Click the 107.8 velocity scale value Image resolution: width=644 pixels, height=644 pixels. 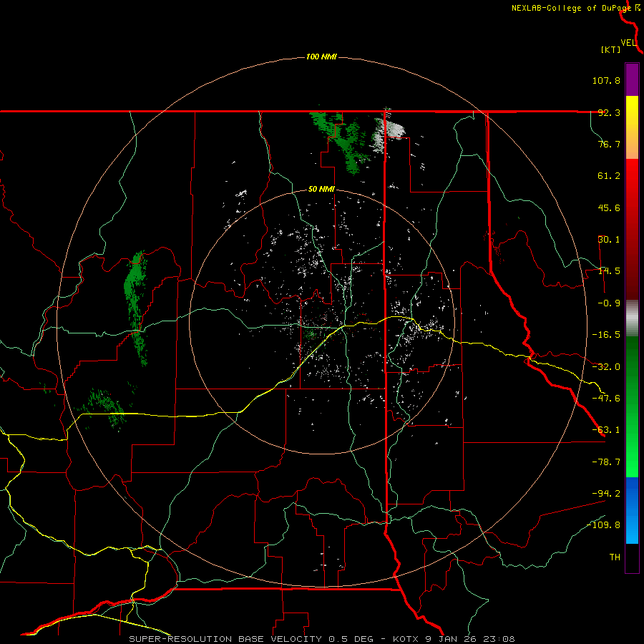(x=606, y=80)
